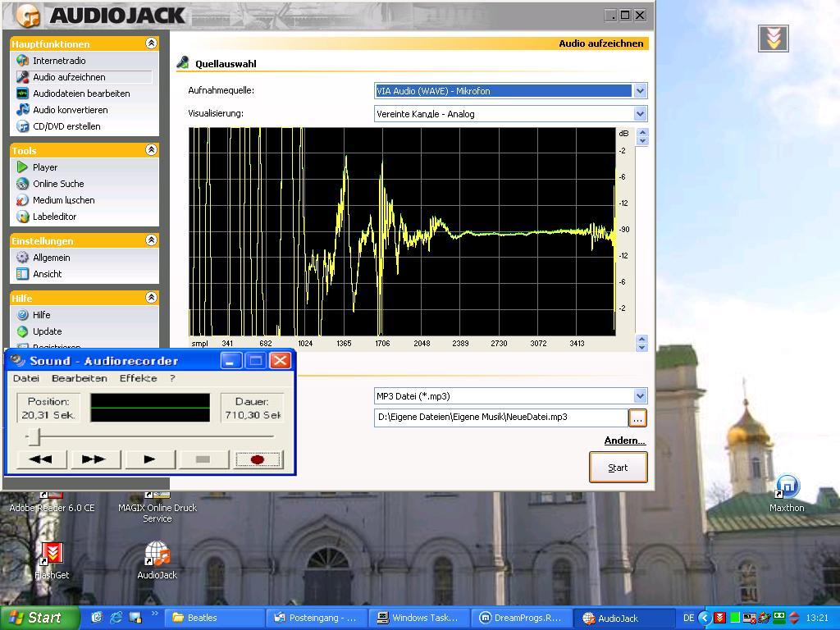Click Update in the Hilfe panel
The image size is (840, 630).
(x=39, y=331)
